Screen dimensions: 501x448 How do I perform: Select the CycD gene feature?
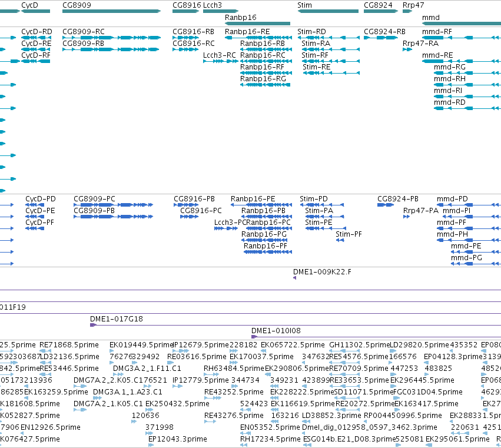pos(35,11)
